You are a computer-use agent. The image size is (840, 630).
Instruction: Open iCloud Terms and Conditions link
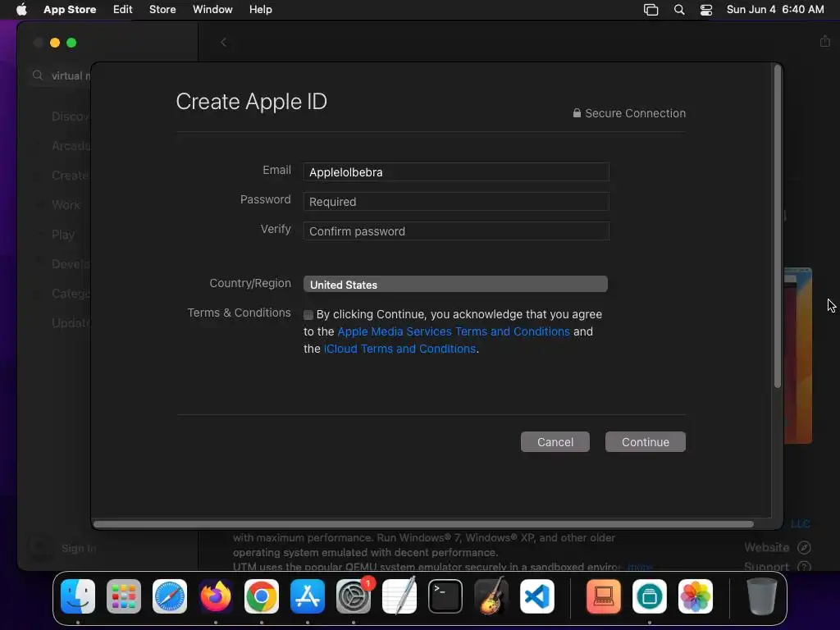tap(399, 349)
